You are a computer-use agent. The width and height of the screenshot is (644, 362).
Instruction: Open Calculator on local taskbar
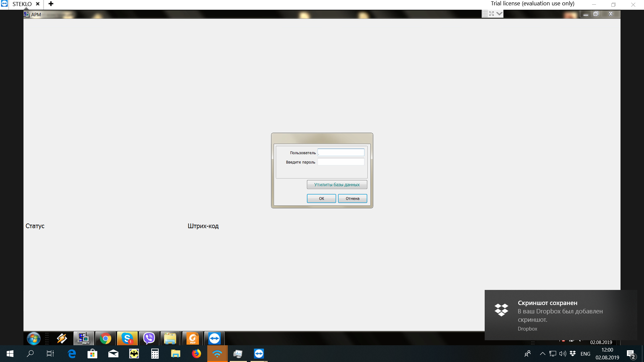pos(155,354)
